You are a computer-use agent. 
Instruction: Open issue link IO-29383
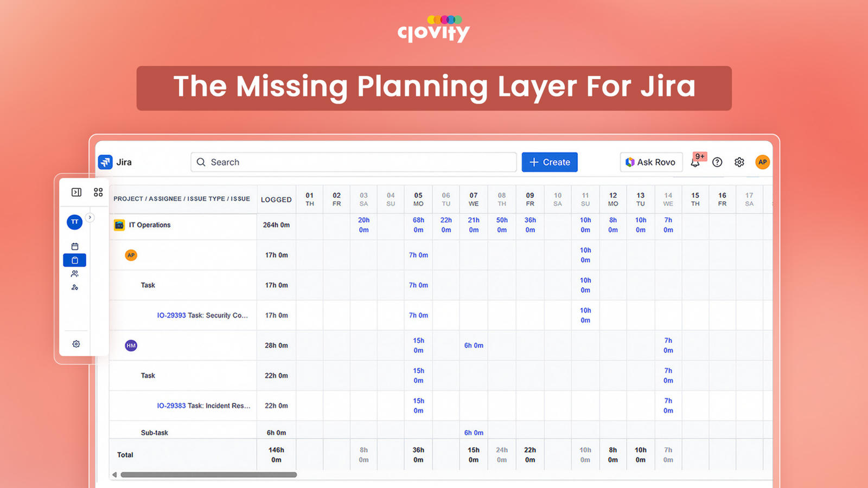pos(171,406)
